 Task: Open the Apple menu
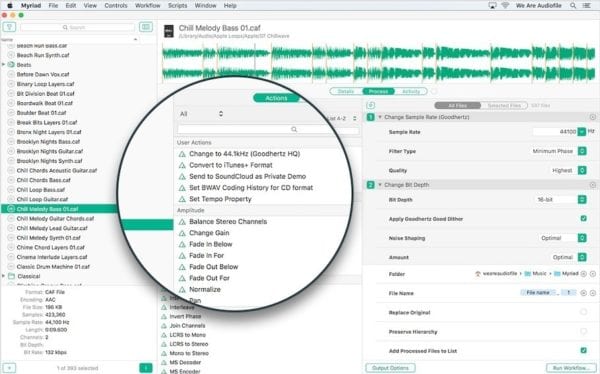[x=10, y=5]
